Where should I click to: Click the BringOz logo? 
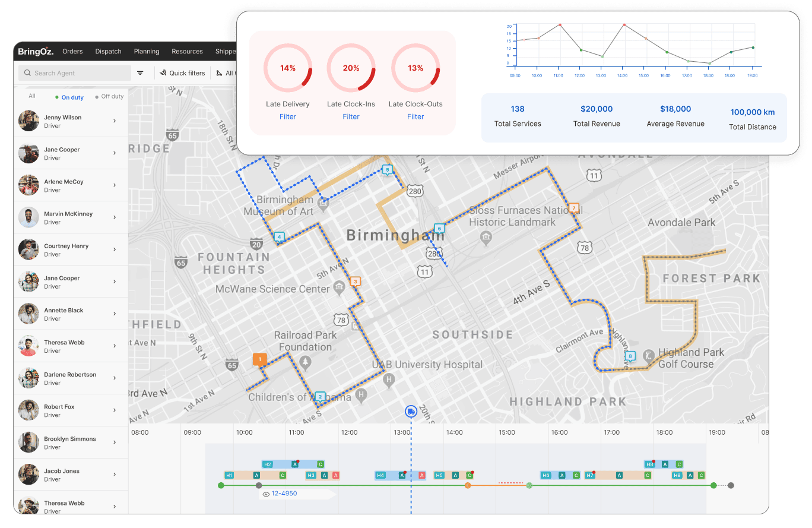tap(36, 52)
